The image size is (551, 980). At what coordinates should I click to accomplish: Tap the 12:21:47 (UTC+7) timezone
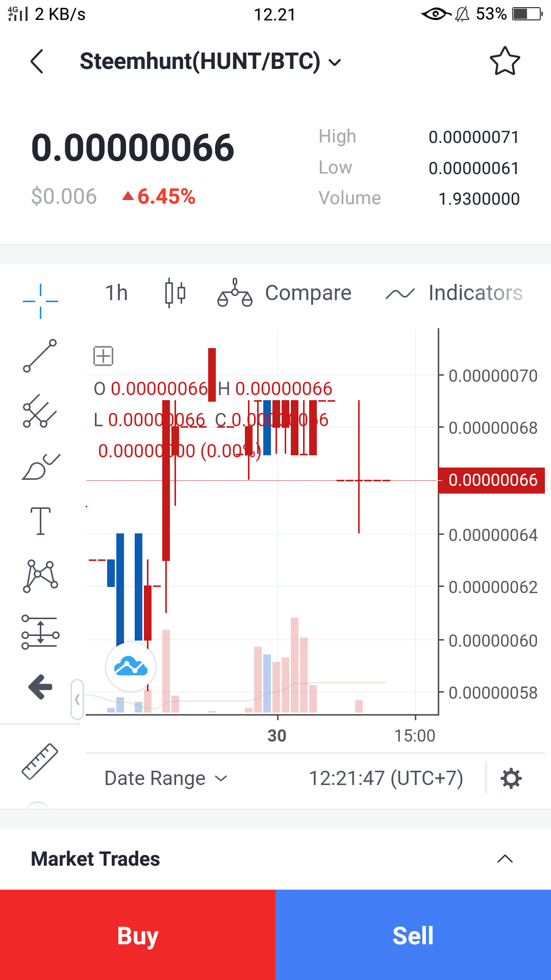pyautogui.click(x=386, y=778)
